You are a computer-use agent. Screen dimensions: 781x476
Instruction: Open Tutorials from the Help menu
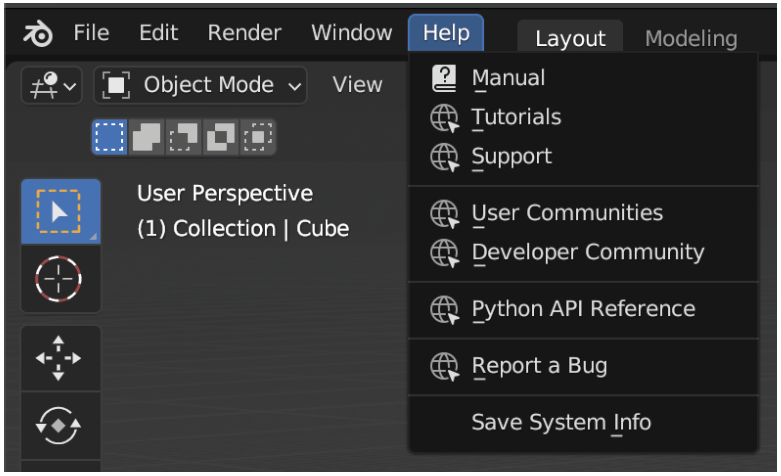(x=583, y=118)
